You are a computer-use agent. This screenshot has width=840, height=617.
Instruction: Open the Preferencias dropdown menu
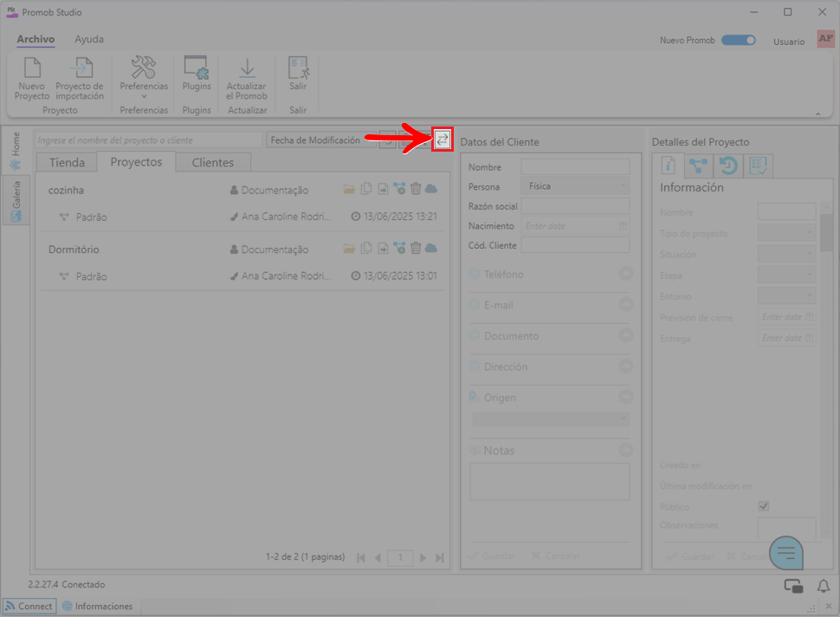point(144,79)
